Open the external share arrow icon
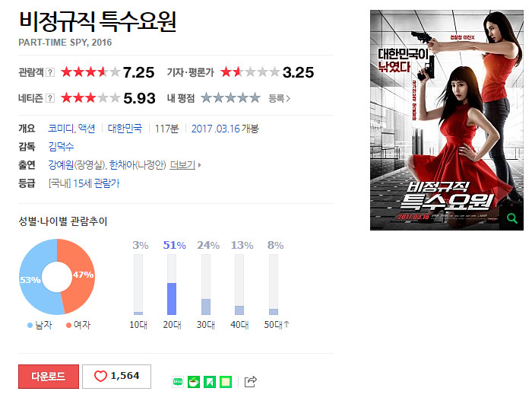This screenshot has height=404, width=532. pyautogui.click(x=250, y=382)
